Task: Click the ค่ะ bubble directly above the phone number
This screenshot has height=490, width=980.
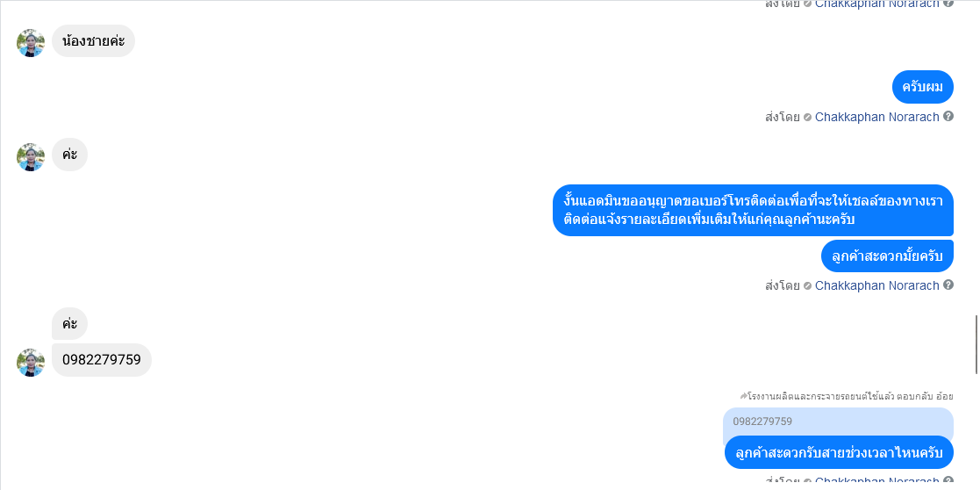Action: tap(69, 323)
